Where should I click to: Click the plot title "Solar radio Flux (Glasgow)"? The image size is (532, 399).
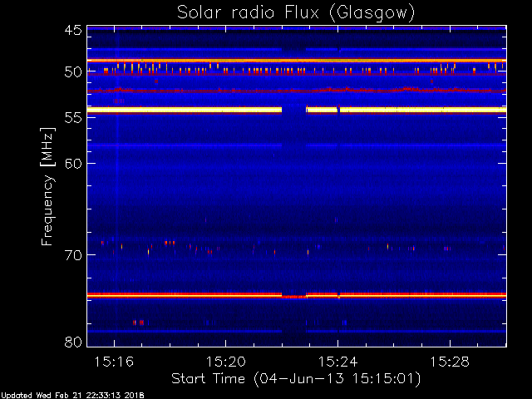coord(296,13)
